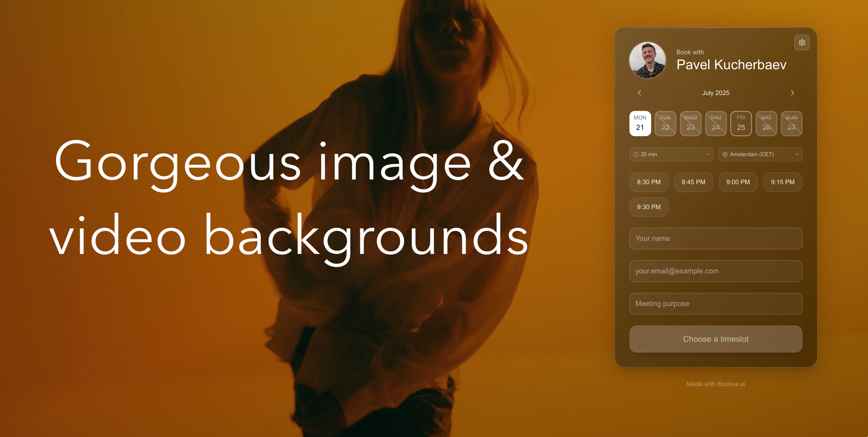This screenshot has width=868, height=437.
Task: Click the globe icon beside Amsterdam
Action: tap(725, 154)
